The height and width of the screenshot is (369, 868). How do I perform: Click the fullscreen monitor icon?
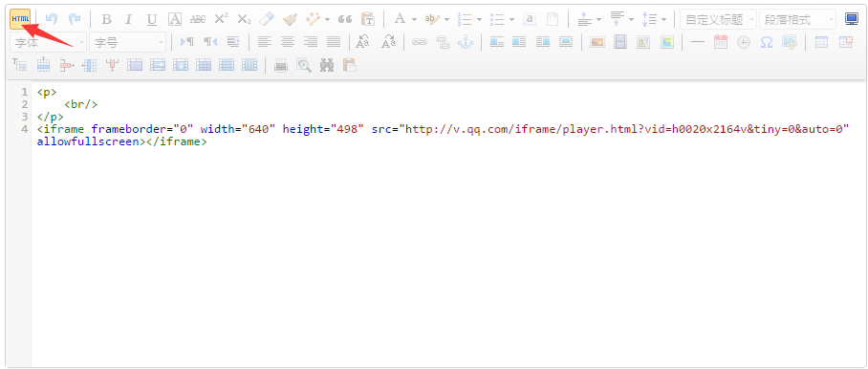pyautogui.click(x=852, y=19)
